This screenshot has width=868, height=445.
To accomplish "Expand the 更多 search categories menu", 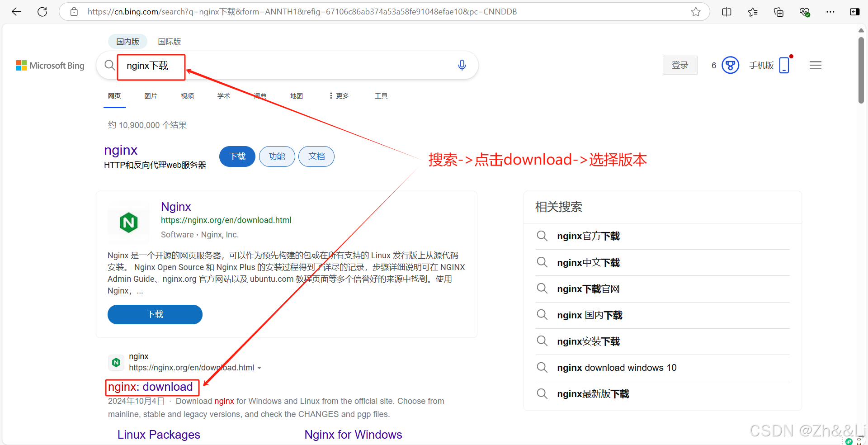I will 339,96.
